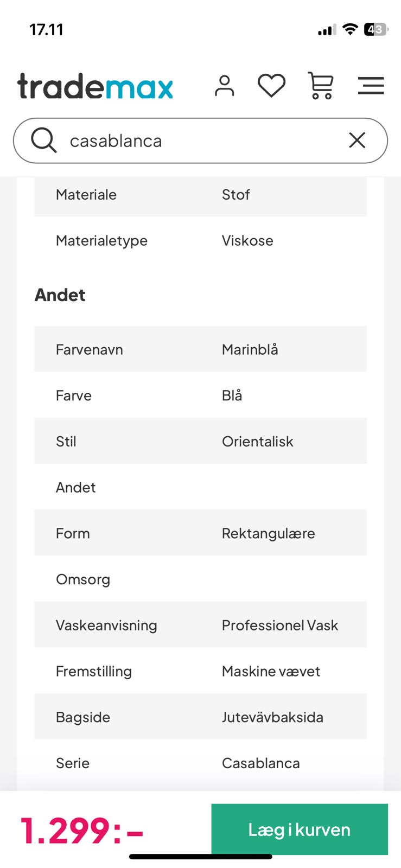401x868 pixels.
Task: Tap the search field containing casablanca
Action: point(201,141)
